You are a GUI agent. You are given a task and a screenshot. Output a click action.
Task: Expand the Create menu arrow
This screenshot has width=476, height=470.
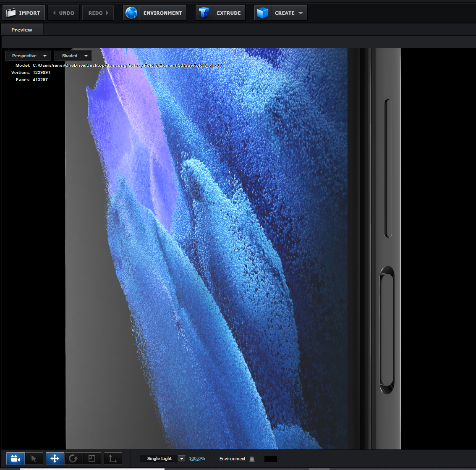pos(301,13)
